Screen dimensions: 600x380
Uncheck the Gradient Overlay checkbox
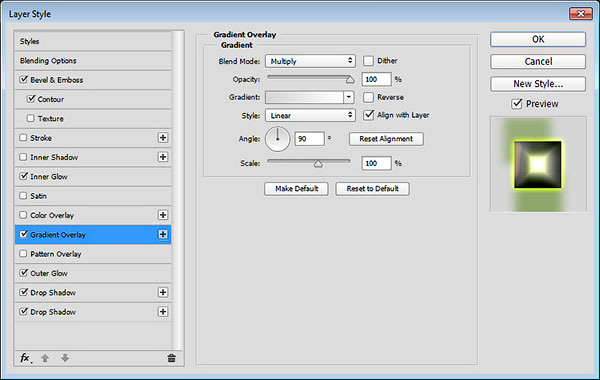[23, 234]
